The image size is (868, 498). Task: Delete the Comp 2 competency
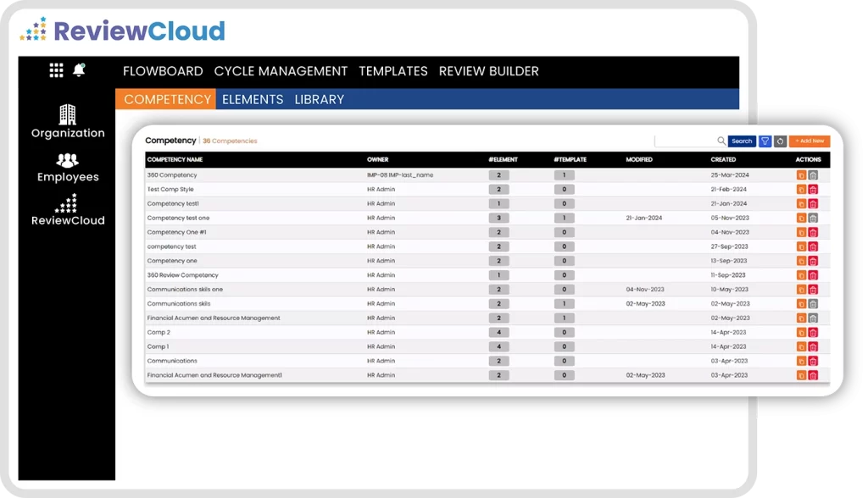tap(813, 333)
